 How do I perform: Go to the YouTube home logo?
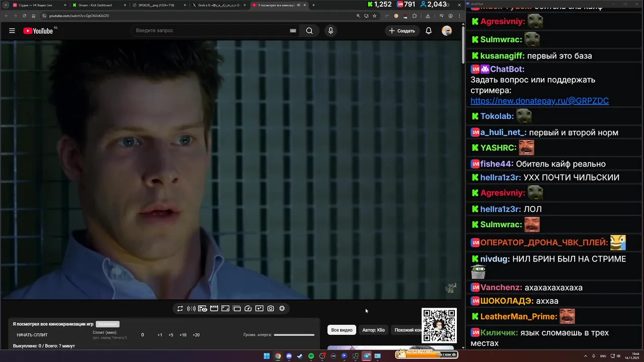click(38, 31)
